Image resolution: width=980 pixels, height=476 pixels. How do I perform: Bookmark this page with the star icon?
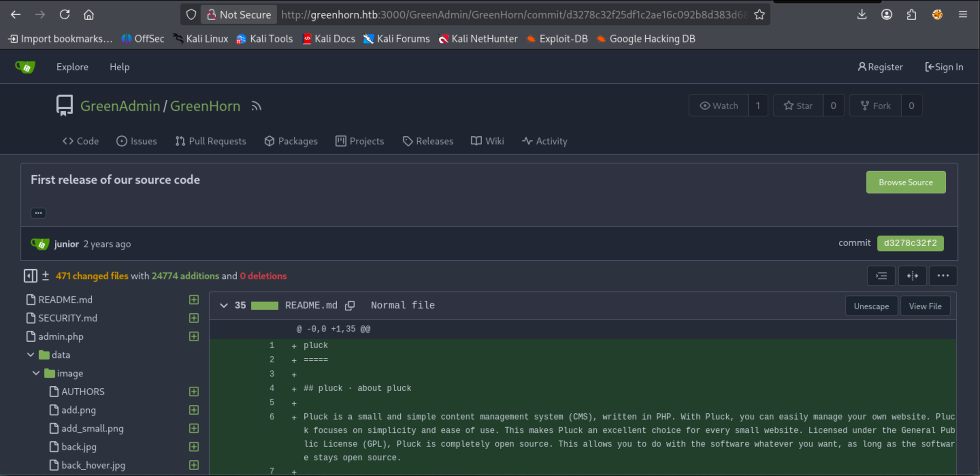[759, 15]
